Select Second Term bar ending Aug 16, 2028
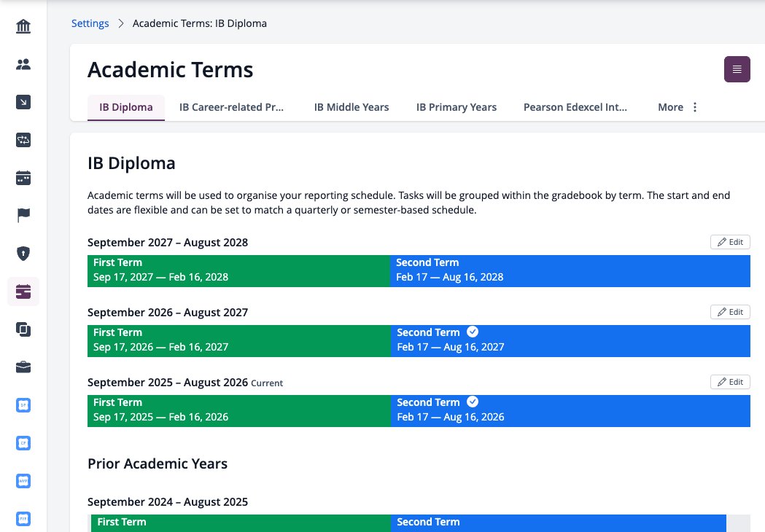This screenshot has width=765, height=532. click(570, 270)
